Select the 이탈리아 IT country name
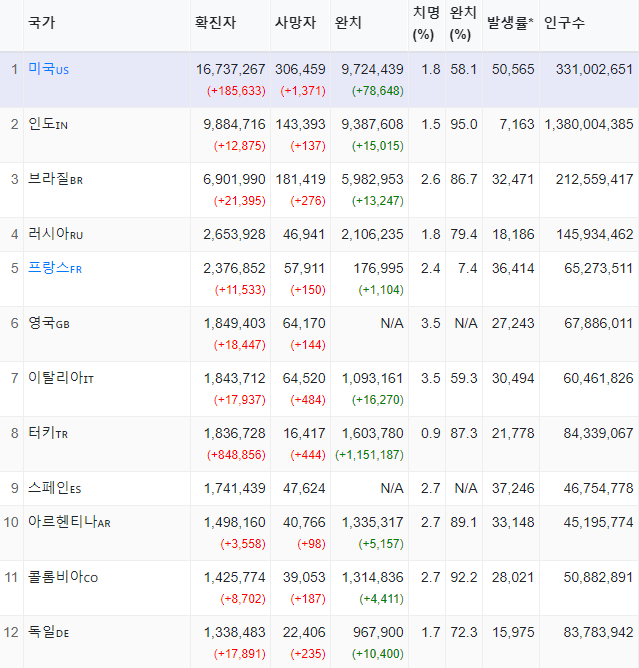 point(61,378)
